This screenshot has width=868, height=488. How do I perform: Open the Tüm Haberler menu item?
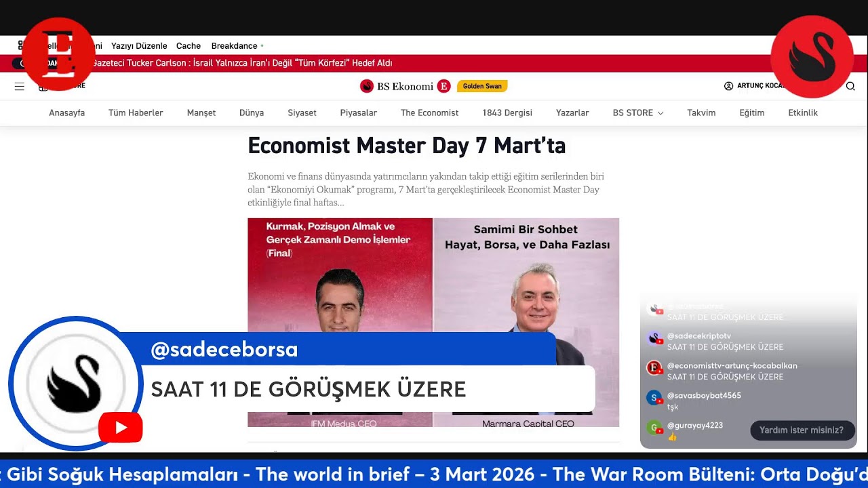point(136,113)
